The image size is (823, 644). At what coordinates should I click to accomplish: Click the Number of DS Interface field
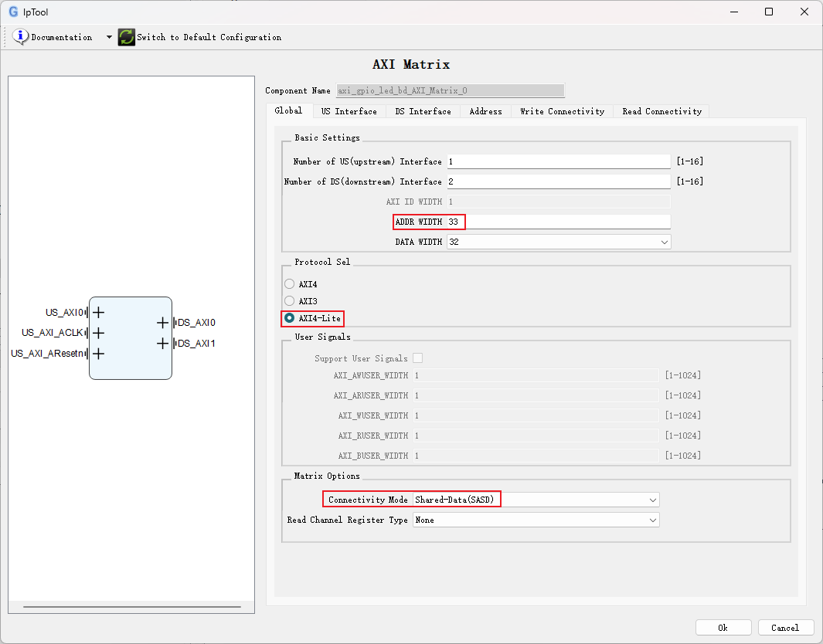click(x=559, y=181)
